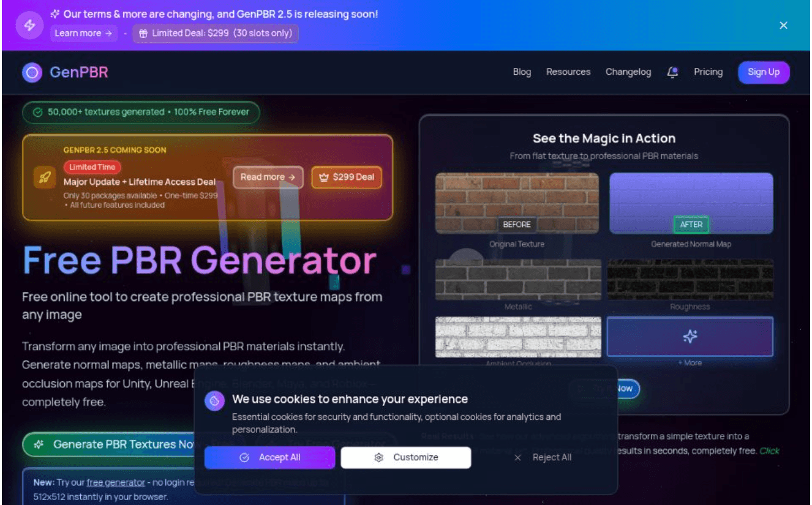Select the Limited Deal $299 banner button
This screenshot has width=812, height=505.
[x=216, y=33]
